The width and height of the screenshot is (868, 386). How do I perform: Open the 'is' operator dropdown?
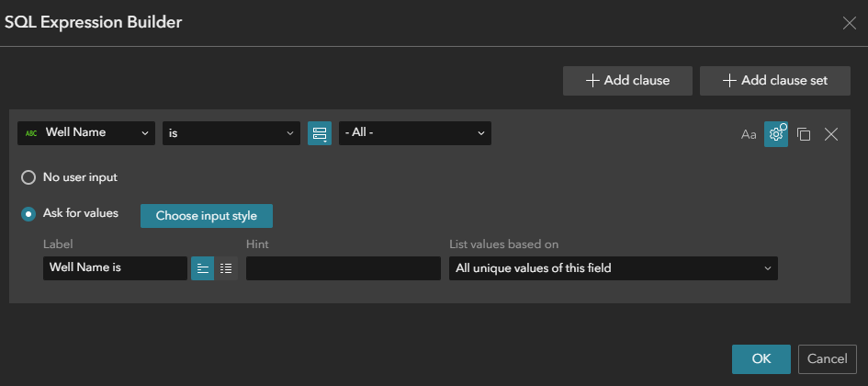[x=231, y=133]
